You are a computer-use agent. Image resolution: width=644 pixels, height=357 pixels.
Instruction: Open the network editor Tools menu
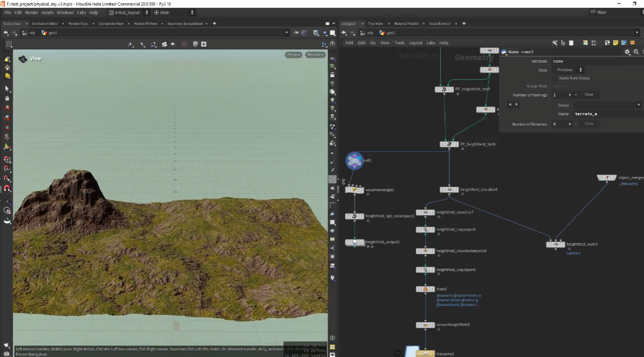click(399, 43)
